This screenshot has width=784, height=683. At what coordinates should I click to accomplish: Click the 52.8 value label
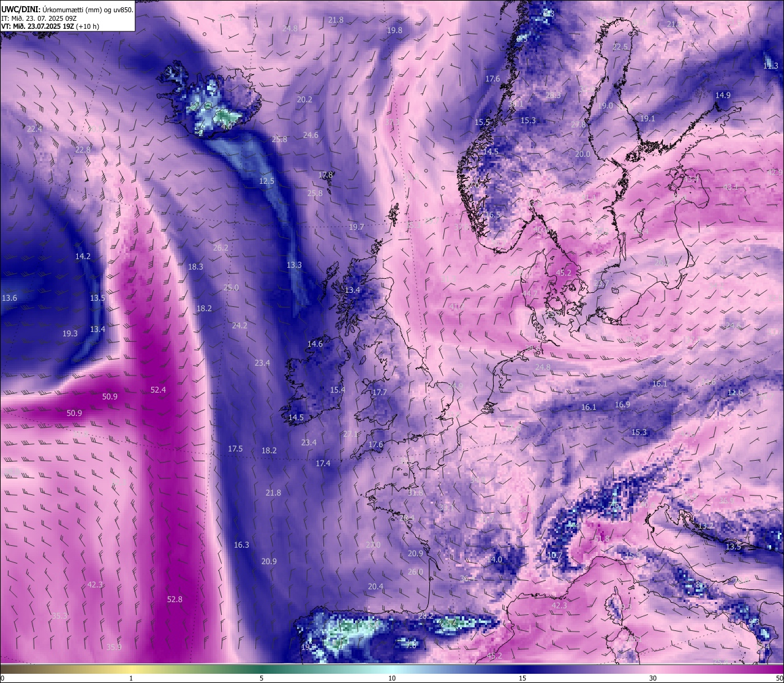pos(175,599)
